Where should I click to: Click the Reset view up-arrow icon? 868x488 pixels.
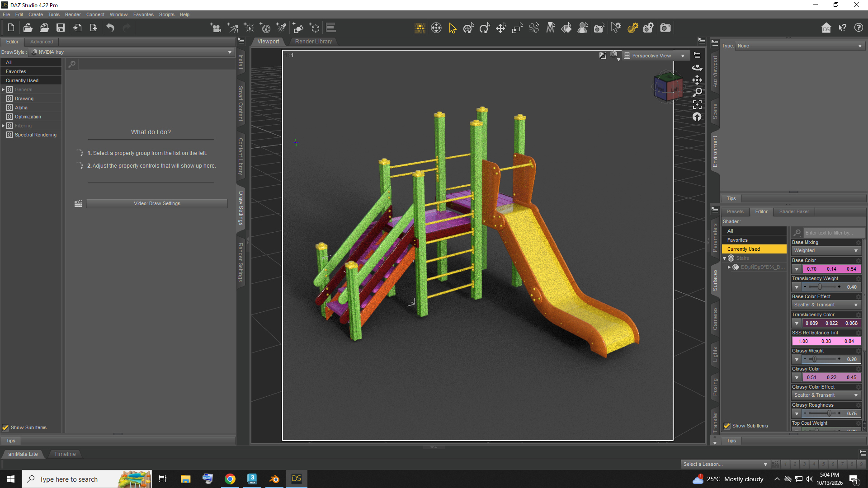point(697,117)
